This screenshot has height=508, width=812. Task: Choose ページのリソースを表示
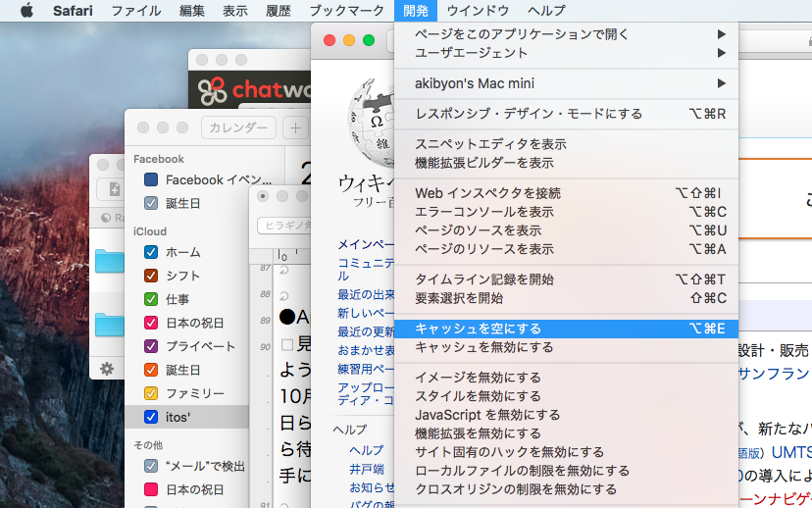[x=566, y=249]
